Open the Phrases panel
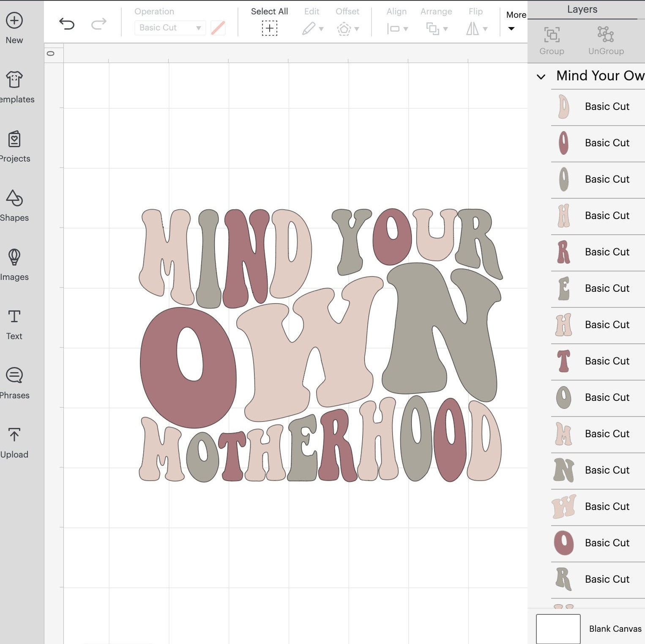Screen dimensions: 645x644 click(14, 381)
